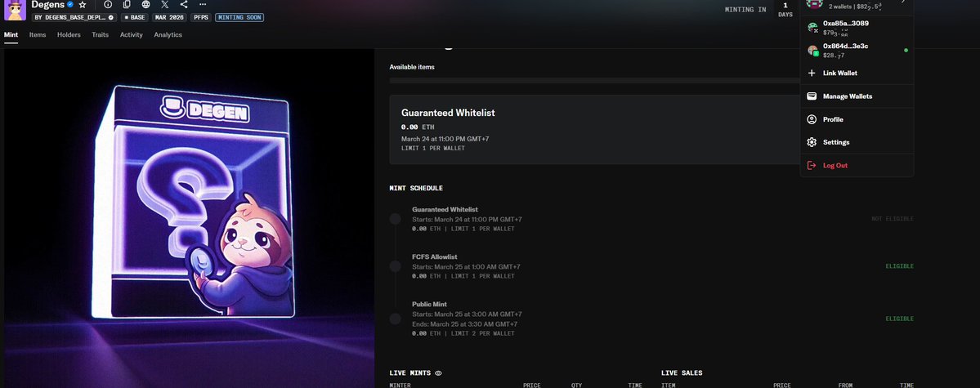Copy the collection address icon
980x388 pixels.
(127, 4)
